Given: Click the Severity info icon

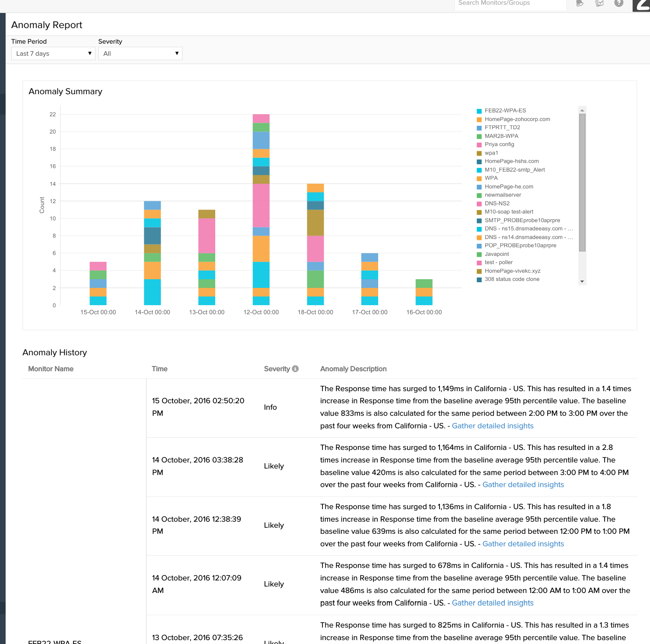Looking at the screenshot, I should pos(295,369).
